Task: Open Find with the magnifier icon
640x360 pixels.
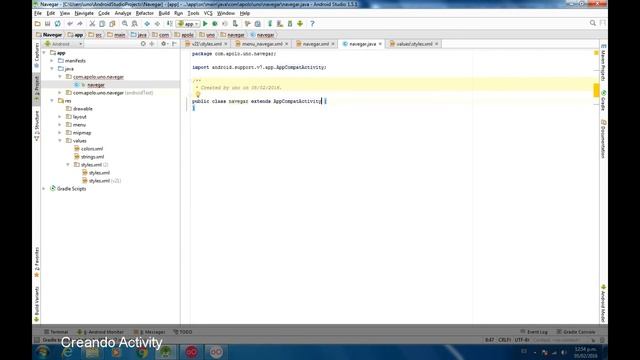Action: pyautogui.click(x=125, y=24)
